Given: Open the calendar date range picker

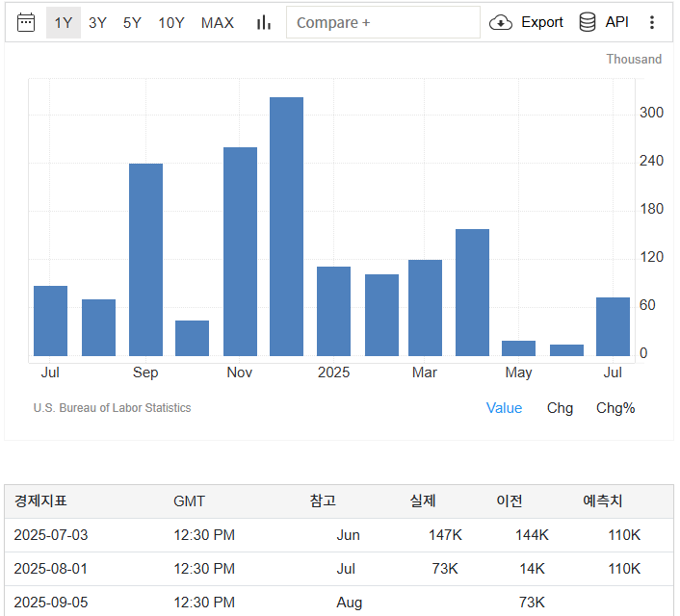Looking at the screenshot, I should point(26,22).
